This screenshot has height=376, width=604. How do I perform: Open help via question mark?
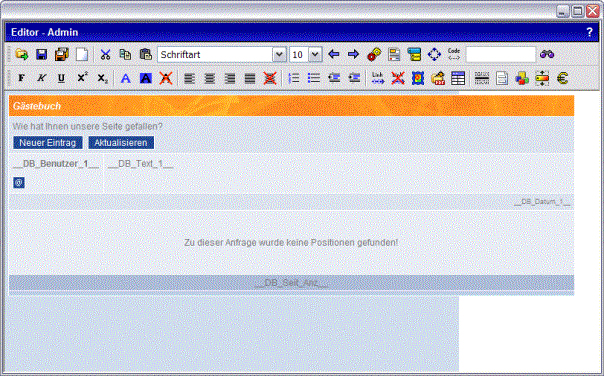point(589,32)
